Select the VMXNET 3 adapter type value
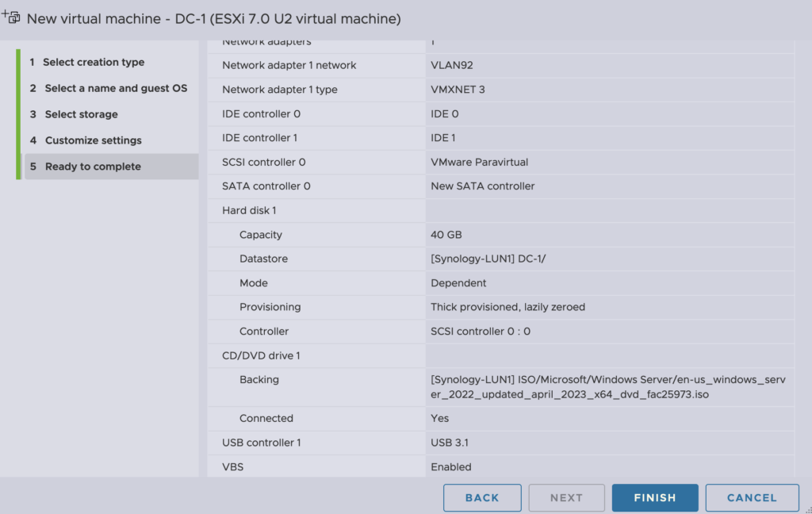The height and width of the screenshot is (514, 812). 458,90
